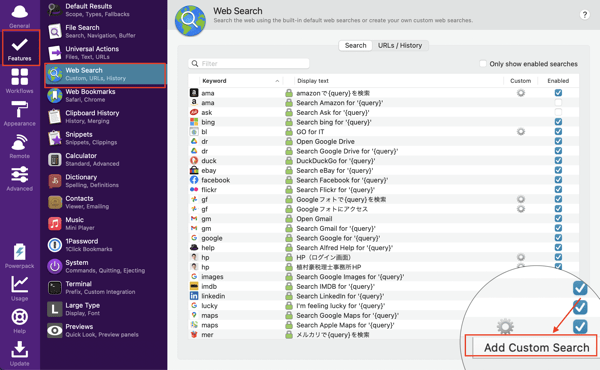This screenshot has width=600, height=370.
Task: Select File Search feature
Action: 105,31
